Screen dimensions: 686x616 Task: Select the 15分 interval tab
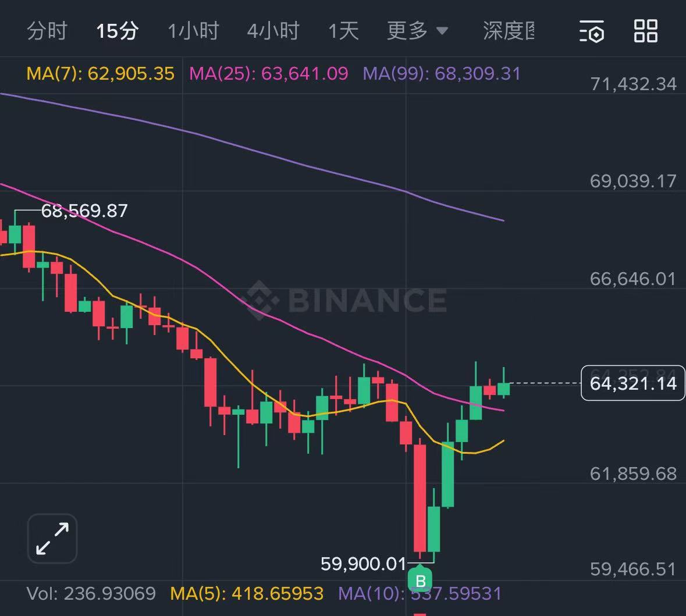(x=117, y=31)
